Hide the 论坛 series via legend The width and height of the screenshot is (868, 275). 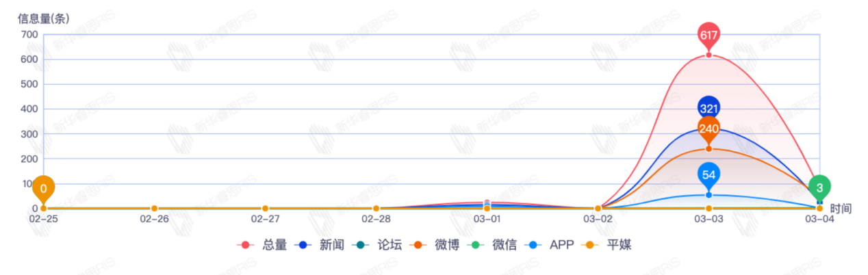377,244
